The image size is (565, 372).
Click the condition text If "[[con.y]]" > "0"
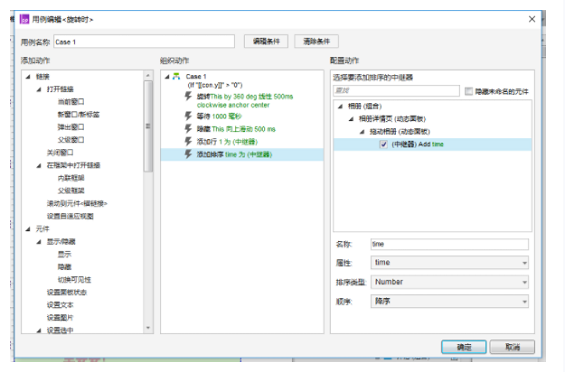point(215,85)
